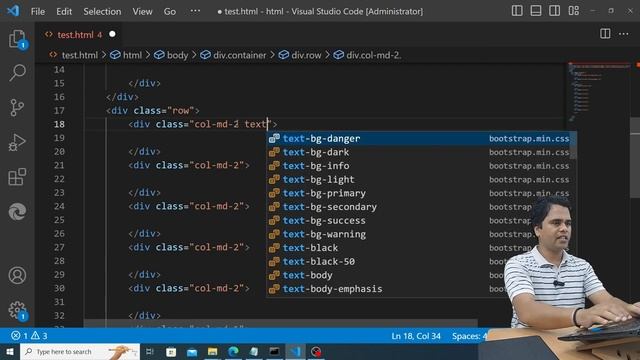Image resolution: width=640 pixels, height=360 pixels.
Task: Toggle the bottom panel layout
Action: pos(536,11)
